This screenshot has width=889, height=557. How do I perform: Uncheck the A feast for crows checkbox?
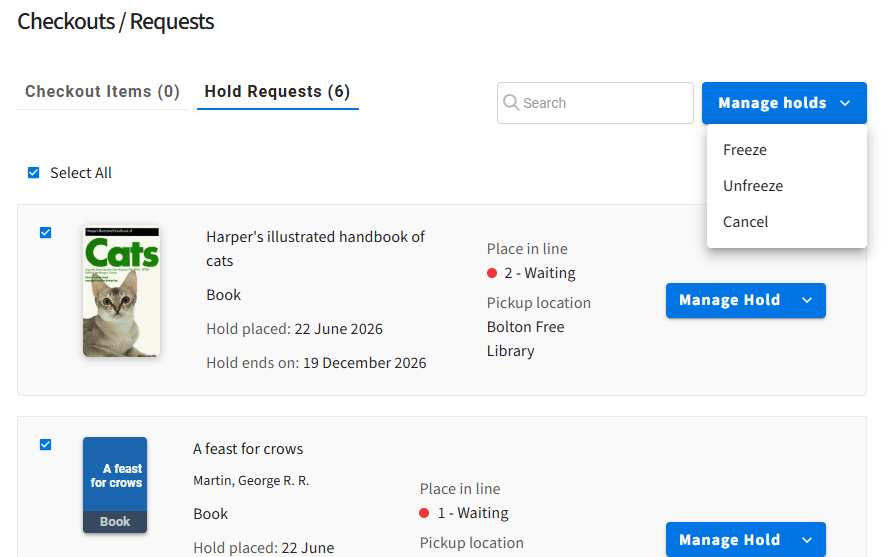tap(45, 445)
